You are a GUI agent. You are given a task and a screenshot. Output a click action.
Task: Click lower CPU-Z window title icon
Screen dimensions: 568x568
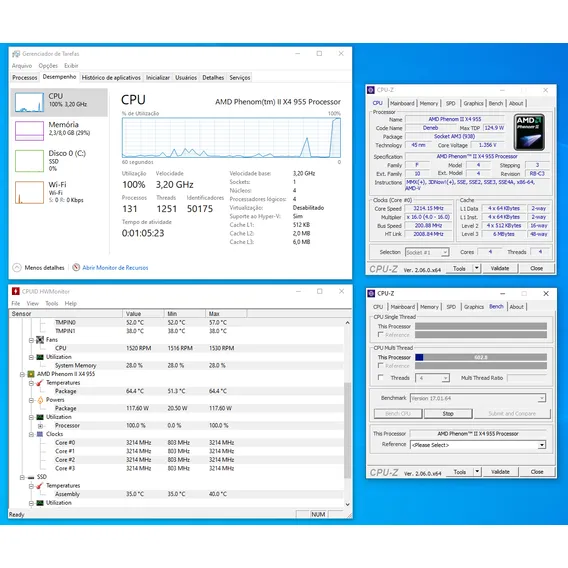click(371, 293)
